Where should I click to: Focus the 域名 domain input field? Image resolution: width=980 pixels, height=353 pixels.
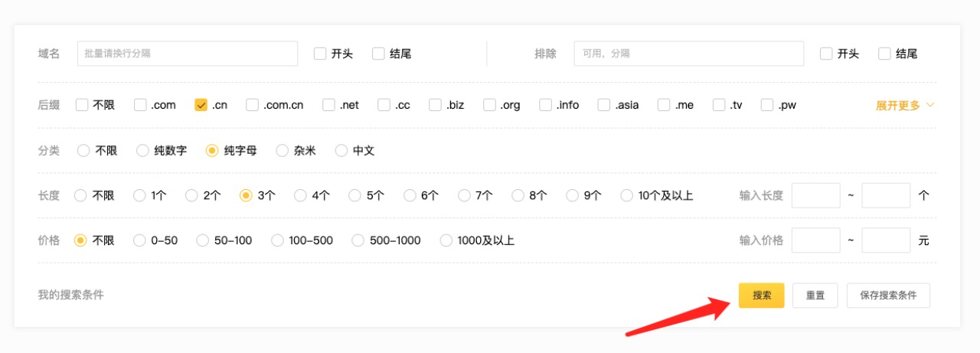click(187, 54)
